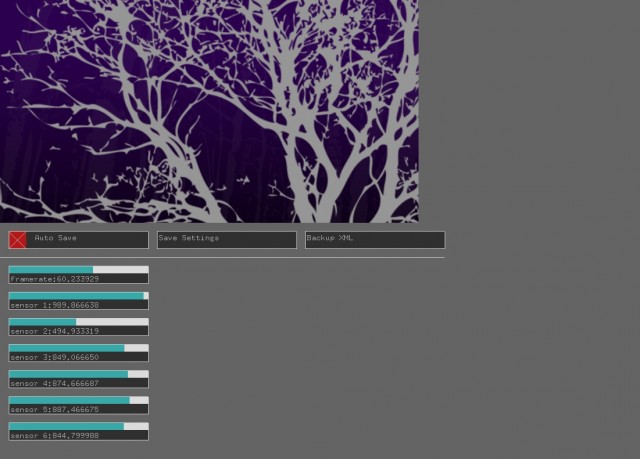Adjust the sensor 1 slider bar
Image resolution: width=640 pixels, height=459 pixels.
tap(79, 296)
